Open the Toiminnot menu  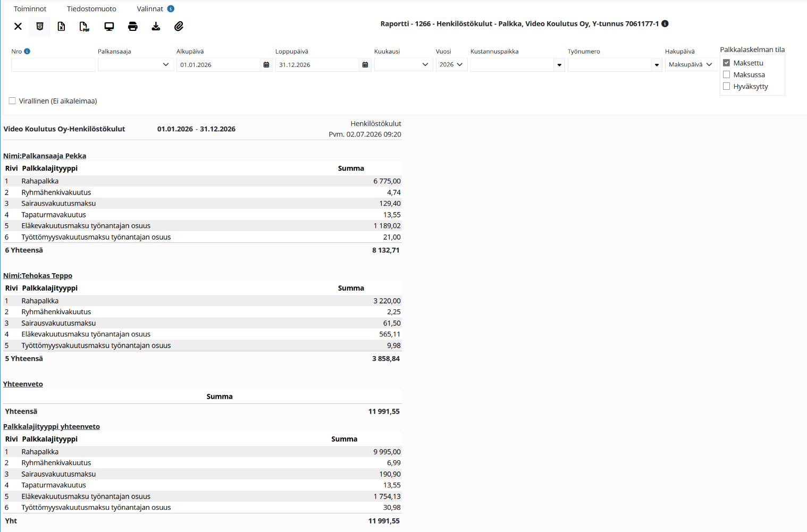30,9
